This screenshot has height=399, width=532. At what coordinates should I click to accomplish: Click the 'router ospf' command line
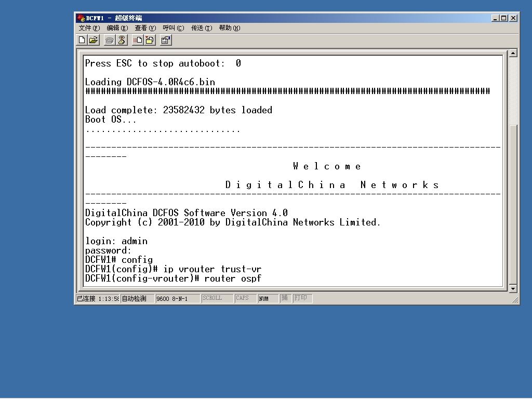tap(173, 278)
